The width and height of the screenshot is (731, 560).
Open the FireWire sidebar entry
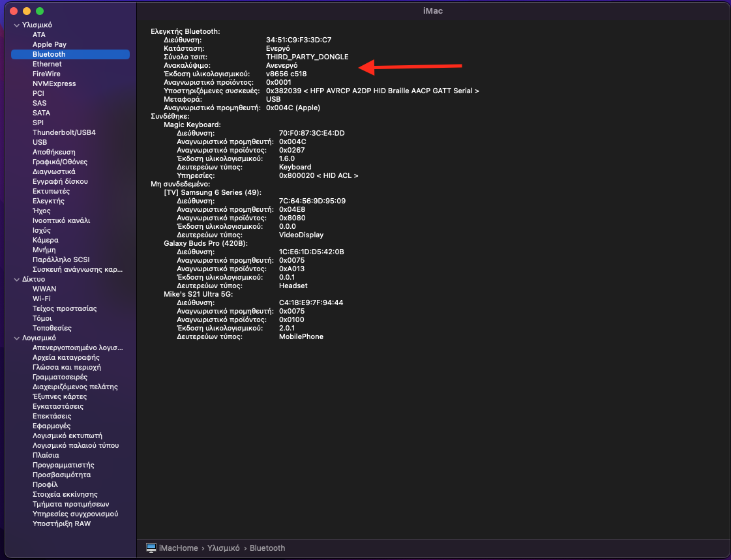[x=46, y=74]
